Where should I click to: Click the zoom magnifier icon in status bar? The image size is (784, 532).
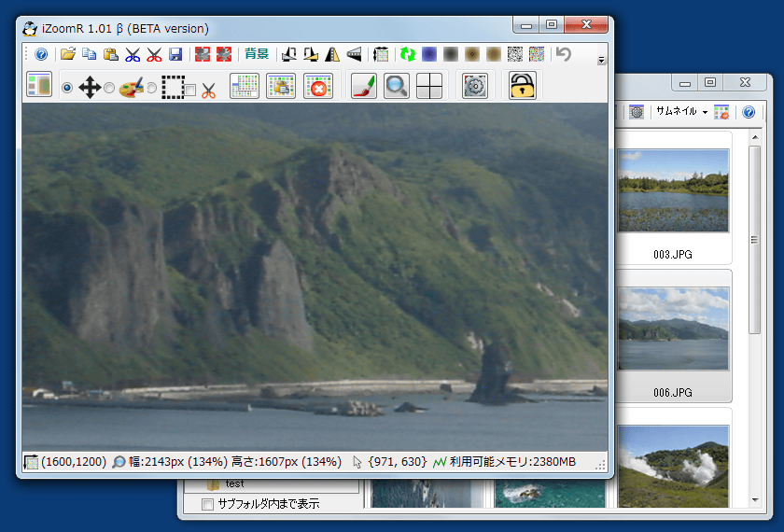[119, 462]
